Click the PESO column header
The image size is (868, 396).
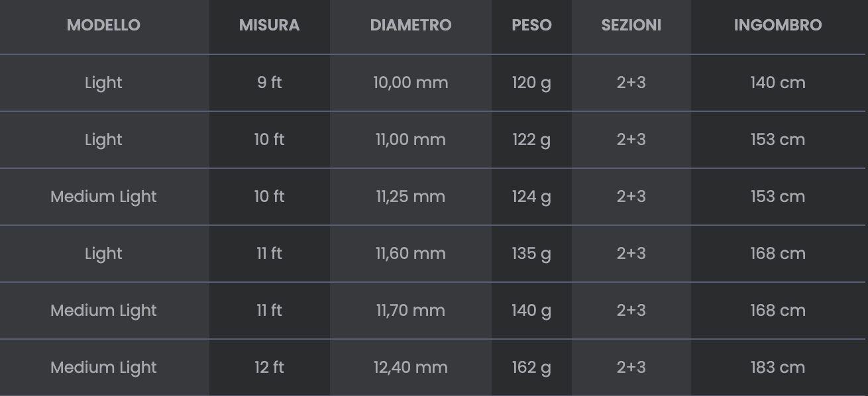point(531,25)
